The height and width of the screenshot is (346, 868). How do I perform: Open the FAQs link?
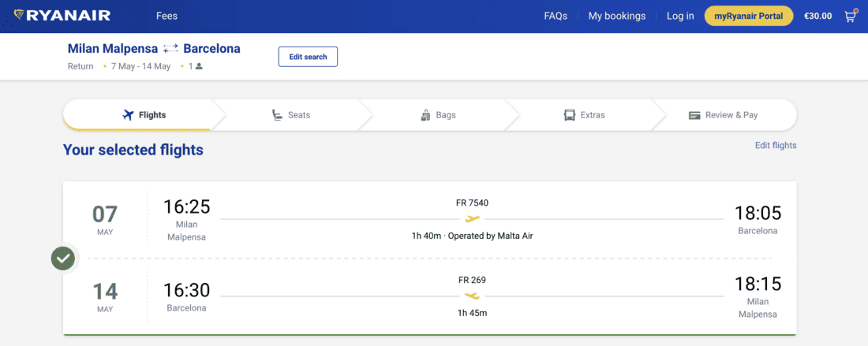click(556, 16)
